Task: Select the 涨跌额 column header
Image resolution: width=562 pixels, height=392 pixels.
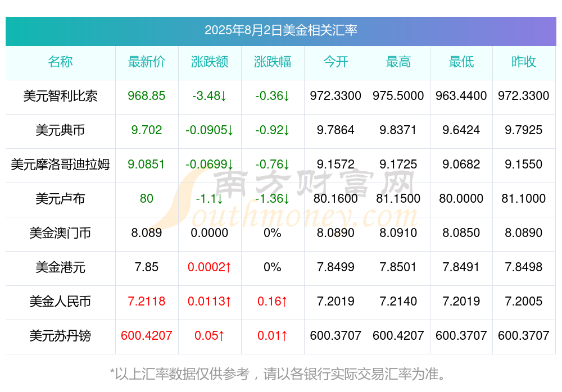Action: tap(209, 62)
